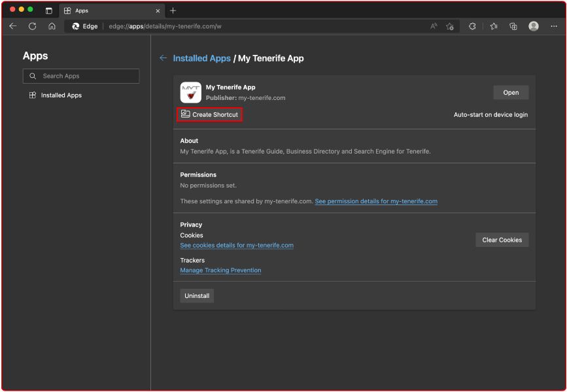The width and height of the screenshot is (567, 392).
Task: Click the Search Apps field
Action: pyautogui.click(x=81, y=76)
